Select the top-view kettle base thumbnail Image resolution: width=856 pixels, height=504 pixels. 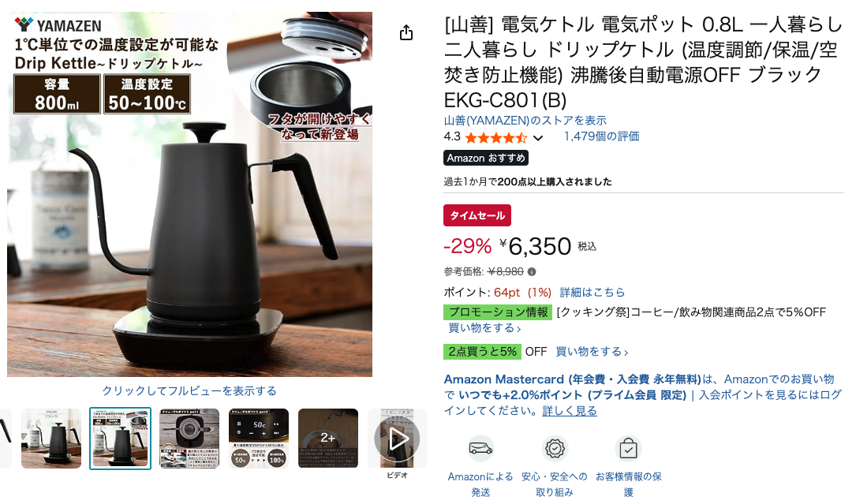click(x=189, y=439)
